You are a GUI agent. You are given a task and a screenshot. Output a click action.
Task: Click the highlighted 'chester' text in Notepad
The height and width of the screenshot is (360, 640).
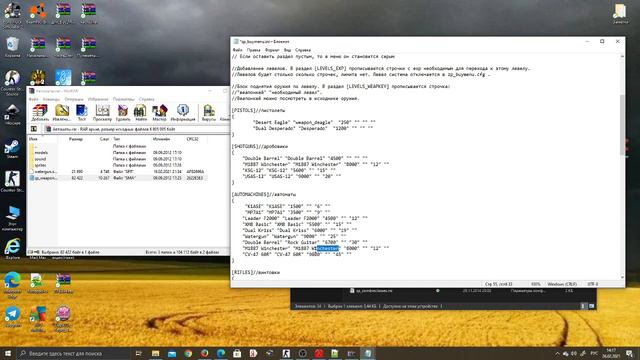coord(328,248)
